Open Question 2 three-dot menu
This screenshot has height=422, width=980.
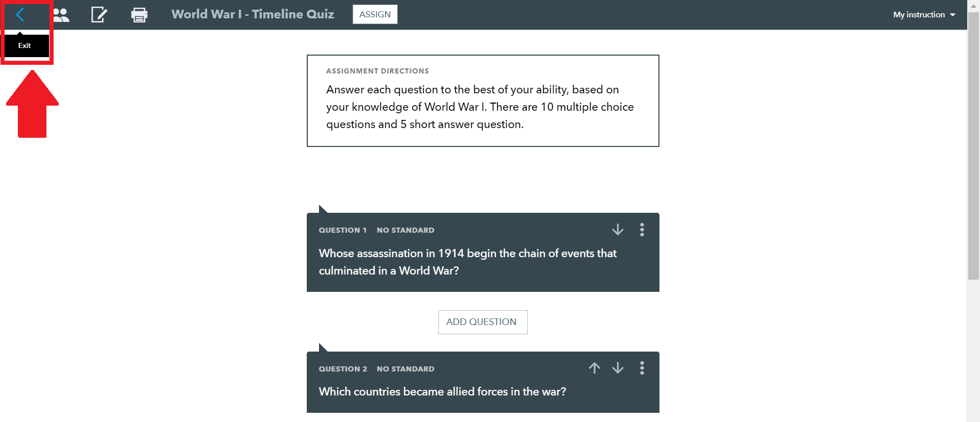coord(642,368)
